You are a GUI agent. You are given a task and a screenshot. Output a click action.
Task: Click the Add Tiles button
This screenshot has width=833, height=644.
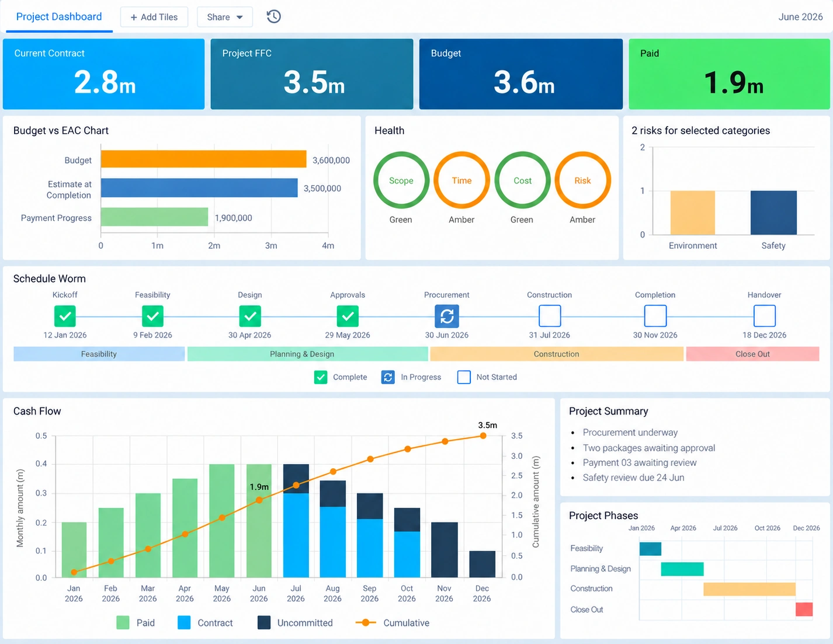tap(154, 17)
